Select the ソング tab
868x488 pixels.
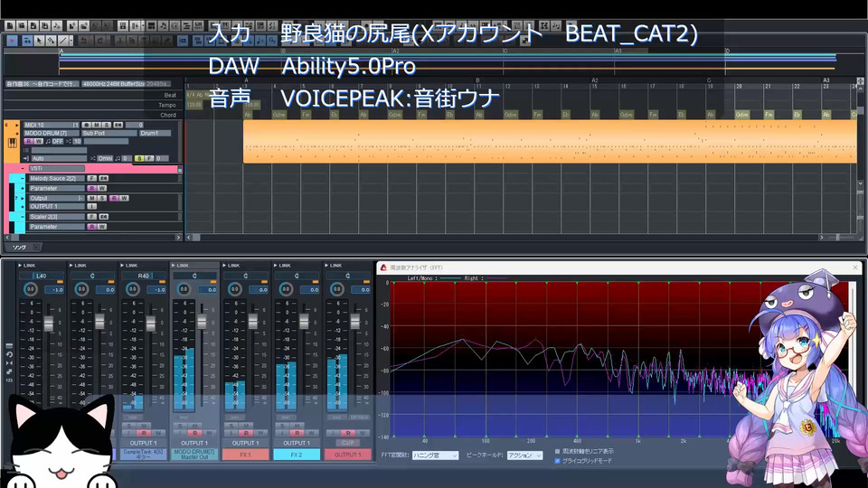click(x=18, y=247)
